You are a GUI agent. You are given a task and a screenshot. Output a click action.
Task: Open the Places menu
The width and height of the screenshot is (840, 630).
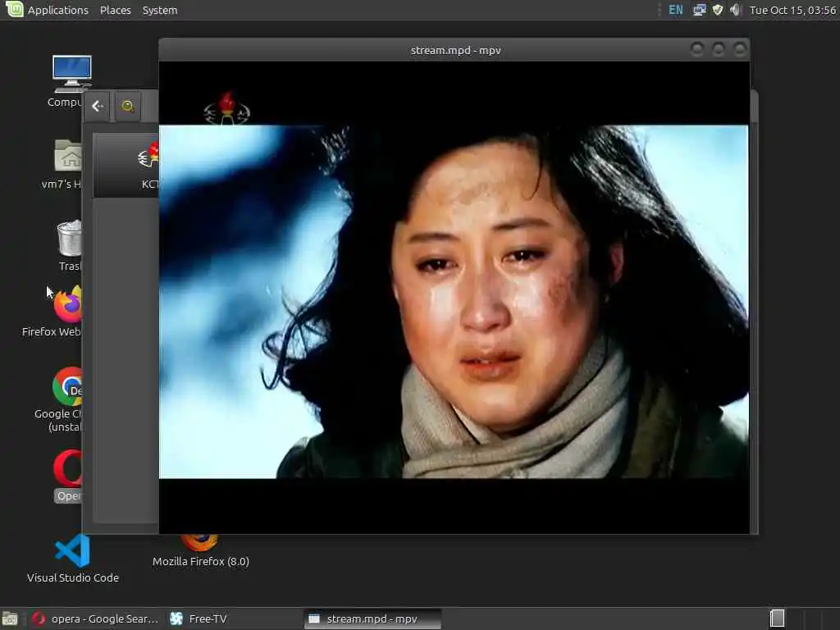pos(115,10)
